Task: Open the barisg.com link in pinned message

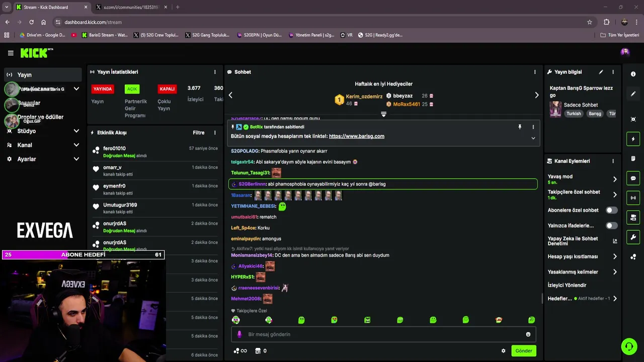Action: [356, 136]
